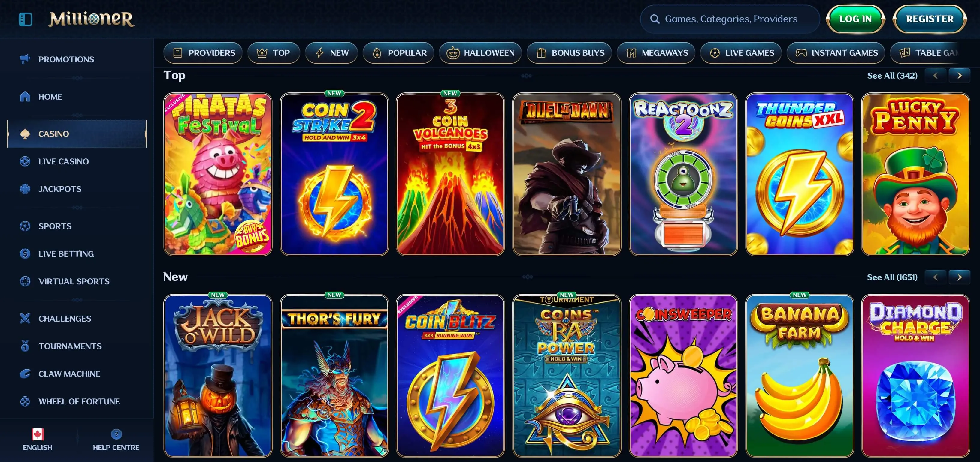Click the Home house icon

(x=25, y=97)
